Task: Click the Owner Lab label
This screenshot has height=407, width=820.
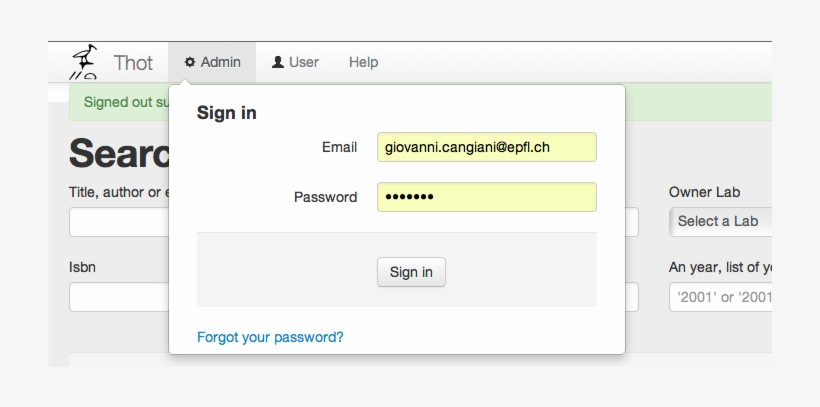Action: tap(704, 192)
